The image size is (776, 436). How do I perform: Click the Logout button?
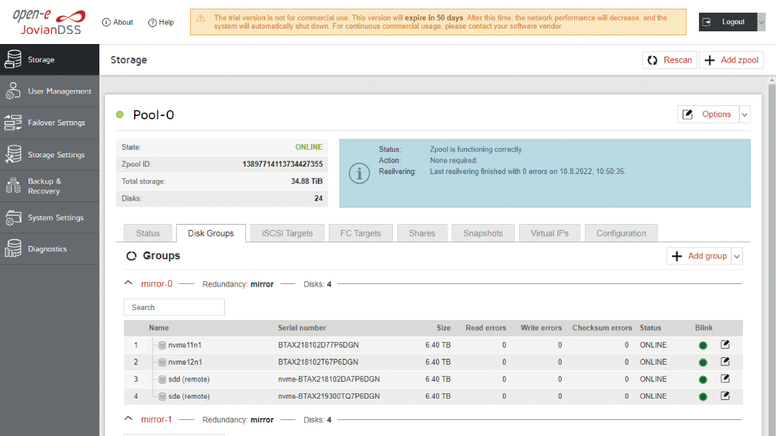pyautogui.click(x=728, y=22)
